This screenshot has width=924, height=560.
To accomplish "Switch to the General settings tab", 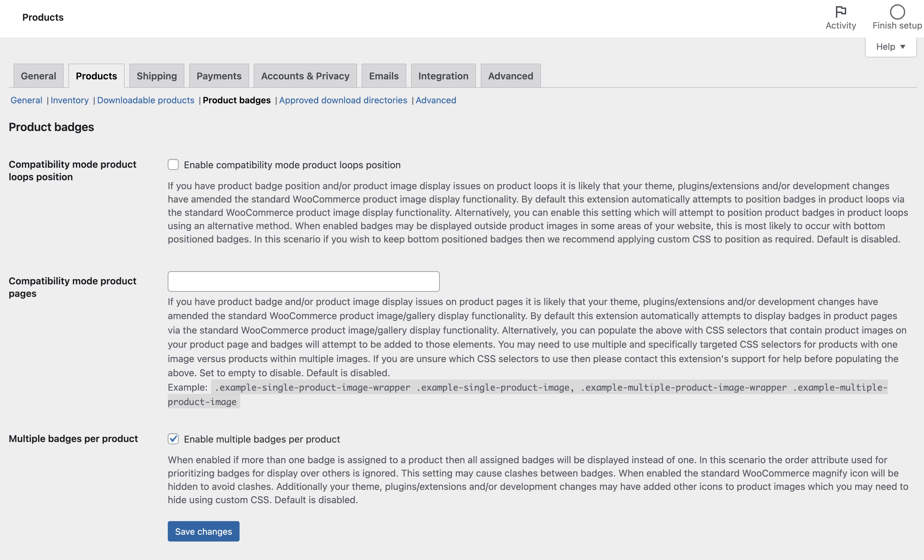I will (38, 76).
